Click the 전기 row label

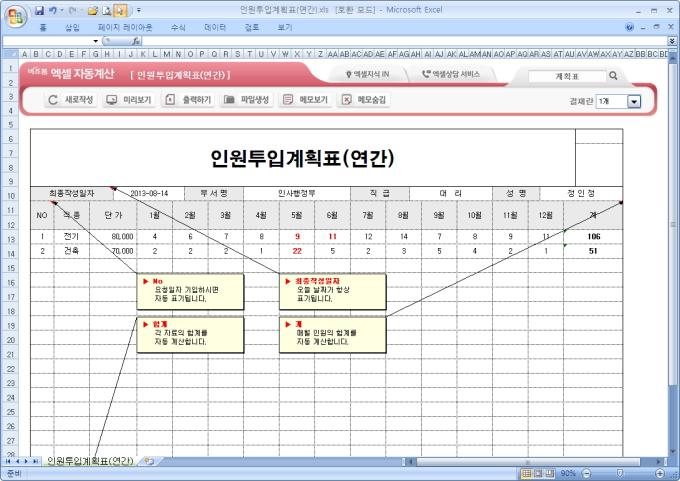[72, 237]
